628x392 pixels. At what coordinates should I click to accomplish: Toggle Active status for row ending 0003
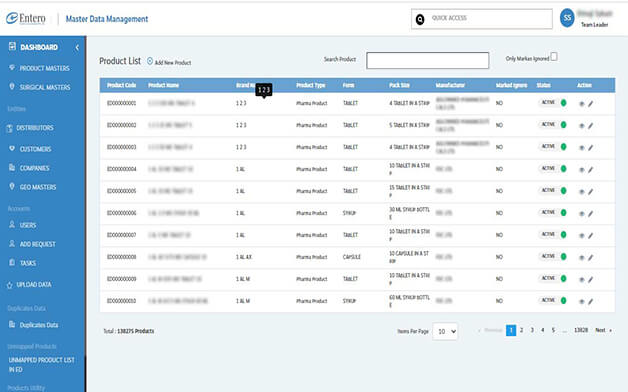553,147
